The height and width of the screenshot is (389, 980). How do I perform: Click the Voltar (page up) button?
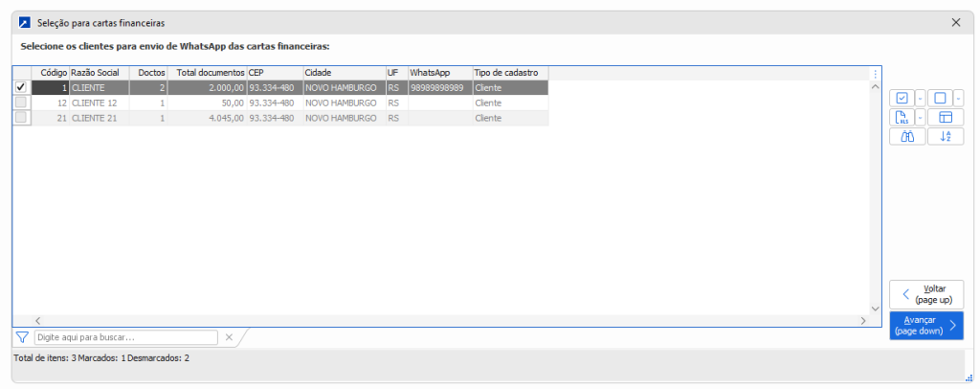(x=926, y=294)
